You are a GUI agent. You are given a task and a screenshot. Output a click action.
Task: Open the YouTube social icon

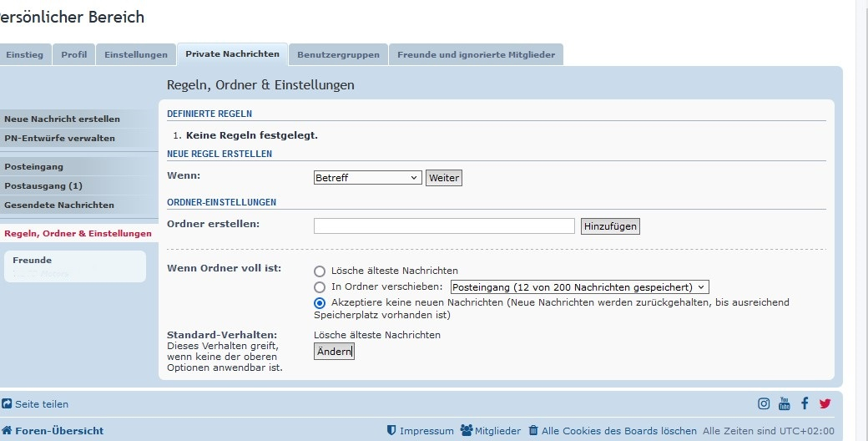[x=785, y=403]
